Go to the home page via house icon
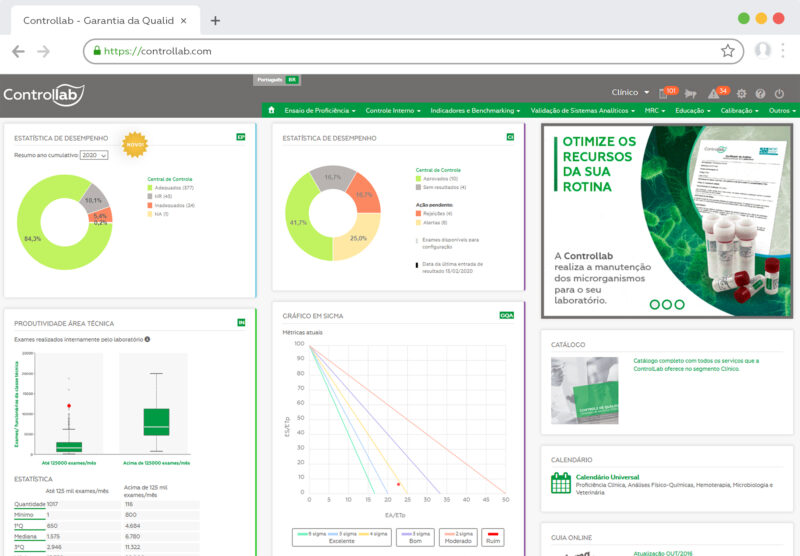This screenshot has height=556, width=800. point(271,110)
